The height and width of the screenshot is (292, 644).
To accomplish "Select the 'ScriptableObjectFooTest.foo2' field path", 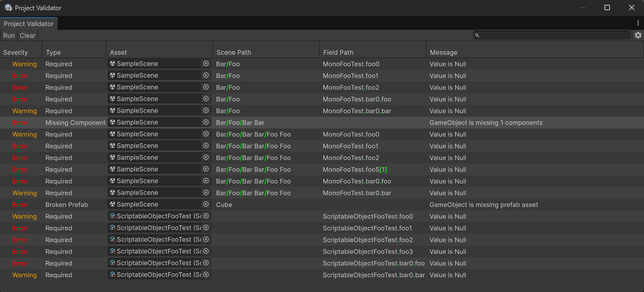I will (x=368, y=240).
